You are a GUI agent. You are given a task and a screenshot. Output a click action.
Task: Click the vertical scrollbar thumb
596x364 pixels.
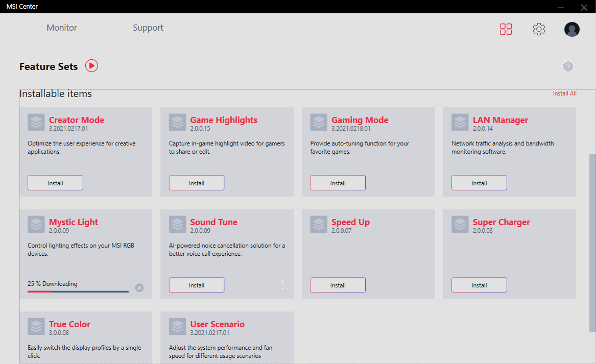[592, 243]
